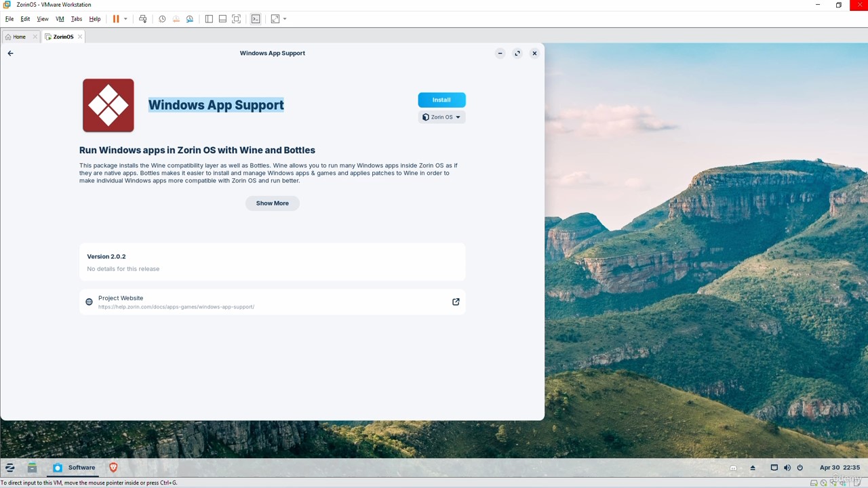
Task: Open the calendar from Apr 30 22:35
Action: coord(840,468)
